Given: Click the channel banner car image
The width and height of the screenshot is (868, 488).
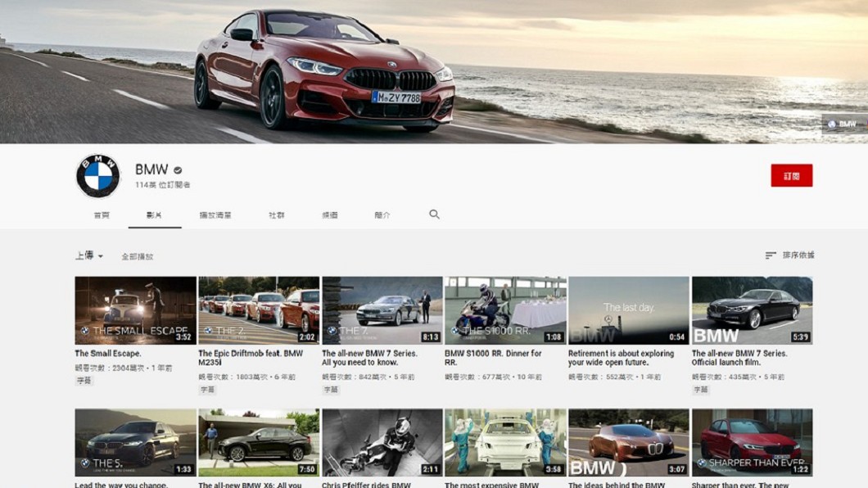Looking at the screenshot, I should (x=434, y=72).
